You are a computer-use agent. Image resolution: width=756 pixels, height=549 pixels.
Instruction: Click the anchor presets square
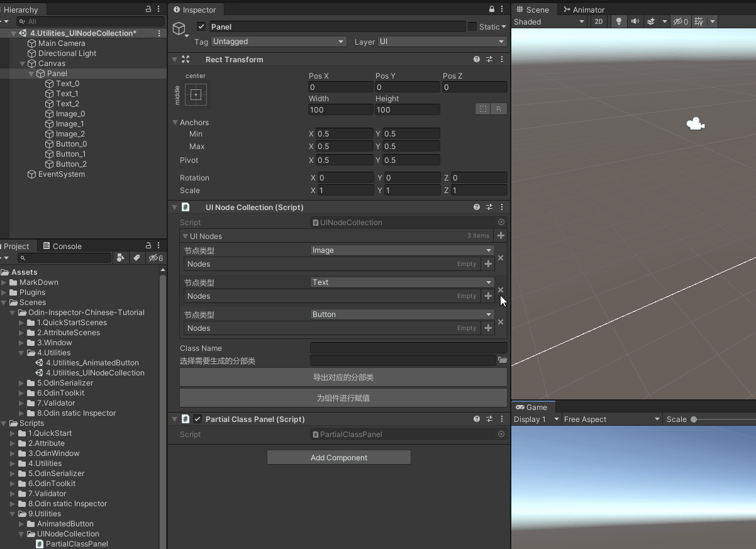196,95
